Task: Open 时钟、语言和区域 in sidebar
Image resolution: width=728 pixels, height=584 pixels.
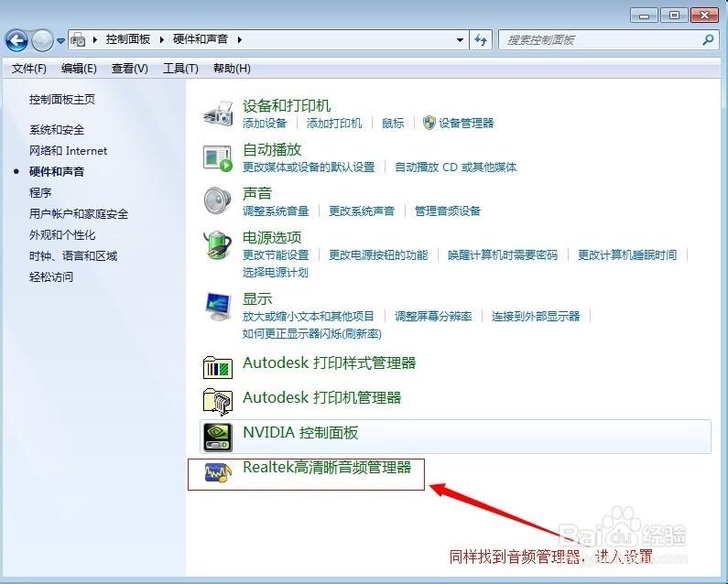Action: point(73,255)
